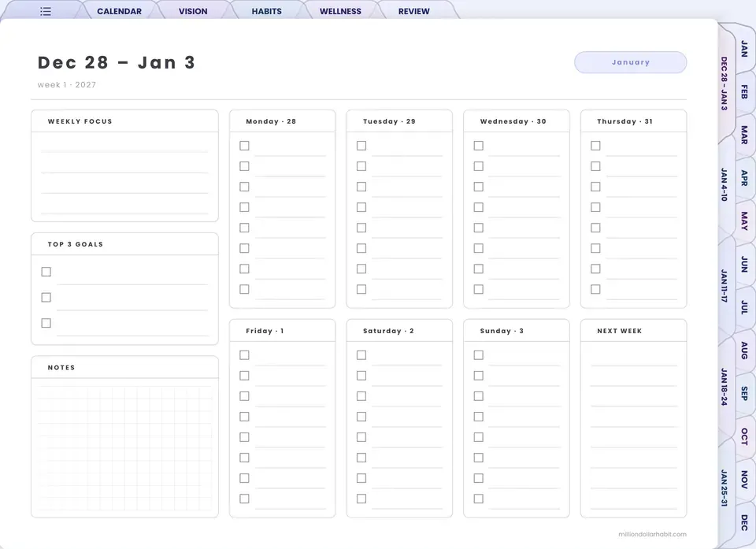Go to the JUL side tab
This screenshot has height=549, width=756.
coord(744,307)
